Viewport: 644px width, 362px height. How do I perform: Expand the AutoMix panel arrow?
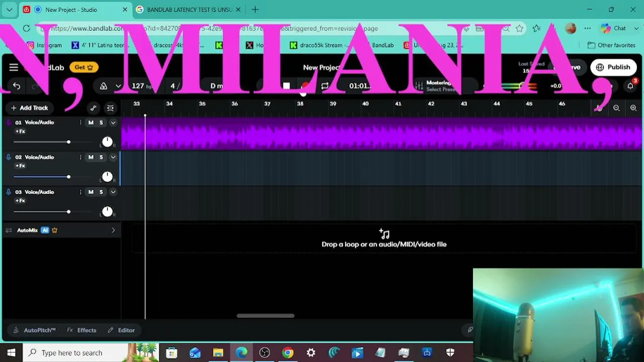(x=113, y=230)
